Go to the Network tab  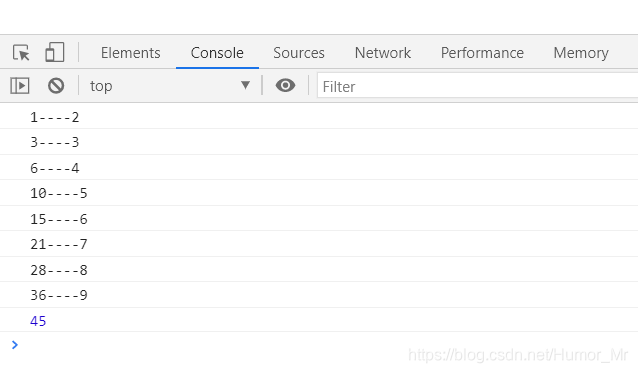tap(382, 53)
